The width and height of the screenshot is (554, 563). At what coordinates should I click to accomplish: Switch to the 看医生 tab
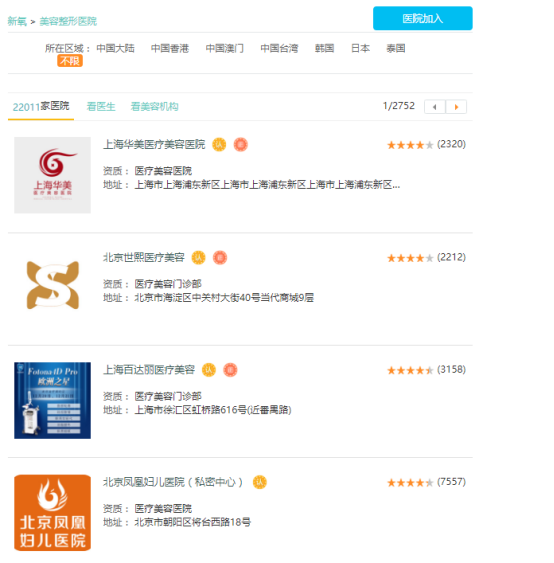tap(101, 107)
